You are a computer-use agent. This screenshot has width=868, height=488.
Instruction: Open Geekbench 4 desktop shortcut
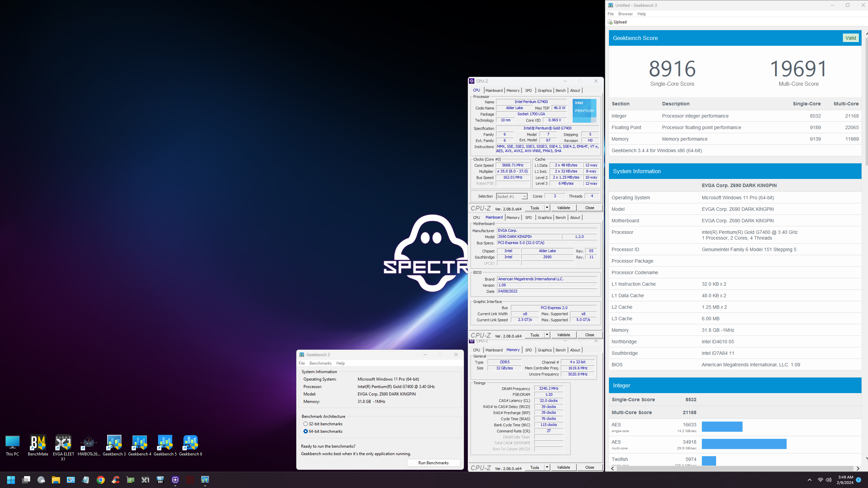click(x=140, y=446)
